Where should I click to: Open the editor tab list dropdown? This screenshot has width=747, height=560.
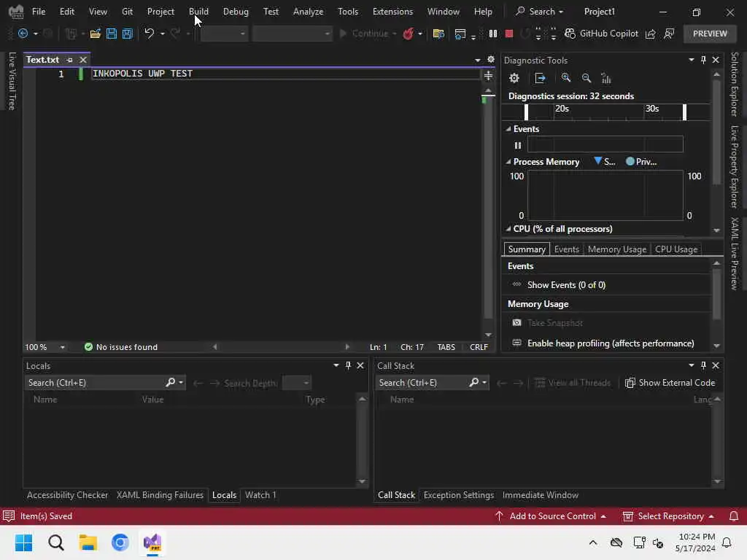coord(477,60)
